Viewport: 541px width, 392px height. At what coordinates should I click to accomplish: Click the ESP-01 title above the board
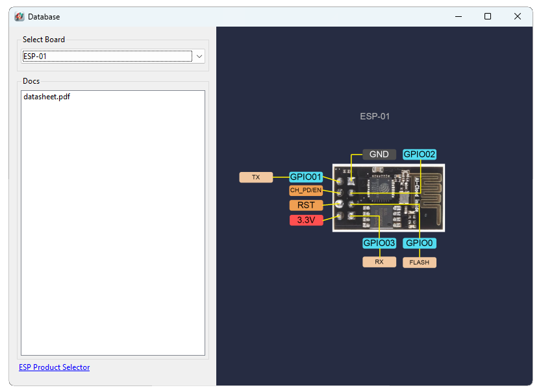375,117
